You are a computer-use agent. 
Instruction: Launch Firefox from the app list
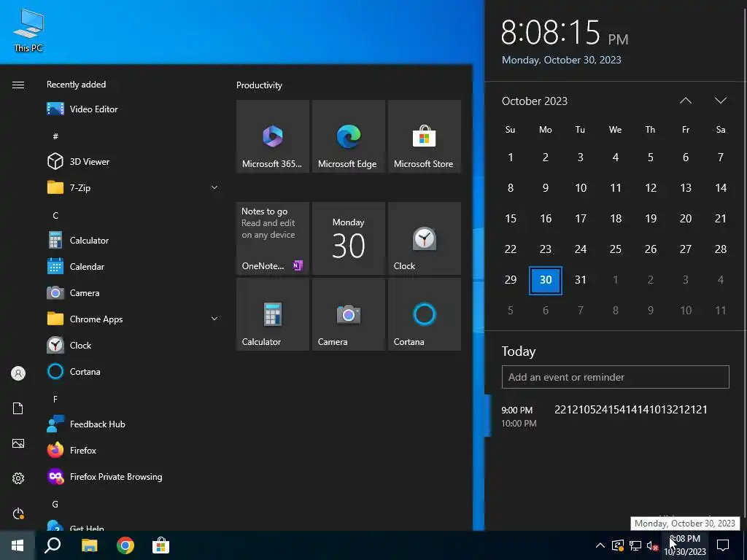(x=133, y=450)
